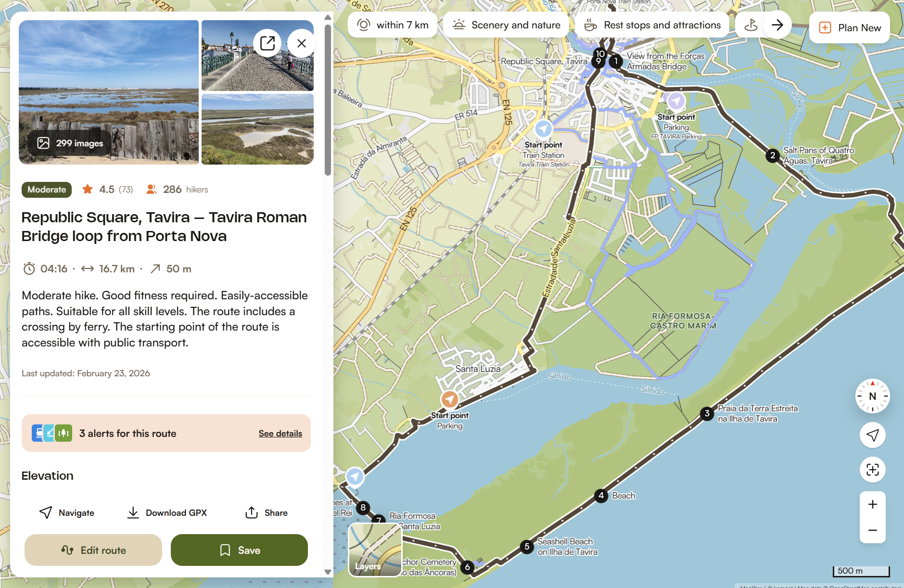See details of route alerts
Screen dimensions: 904x588
coord(280,434)
